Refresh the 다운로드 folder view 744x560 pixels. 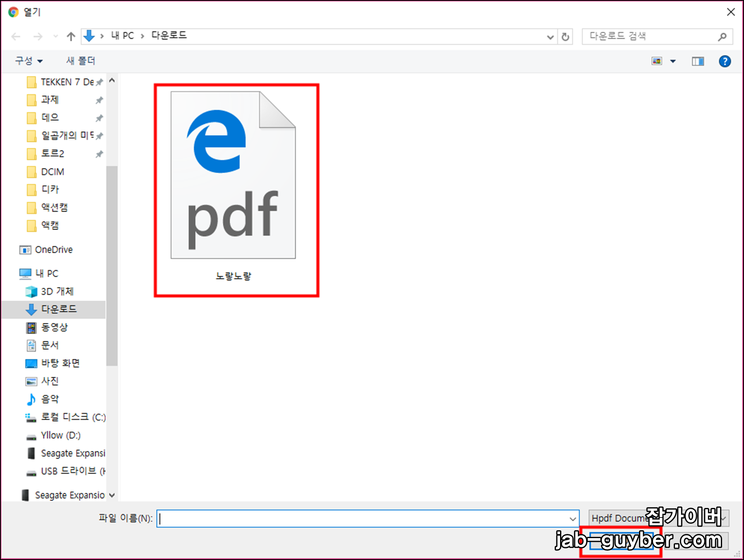pyautogui.click(x=565, y=37)
